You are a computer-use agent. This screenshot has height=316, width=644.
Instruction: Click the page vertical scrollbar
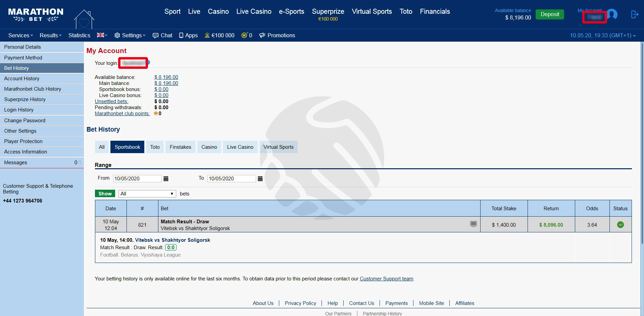point(642,143)
